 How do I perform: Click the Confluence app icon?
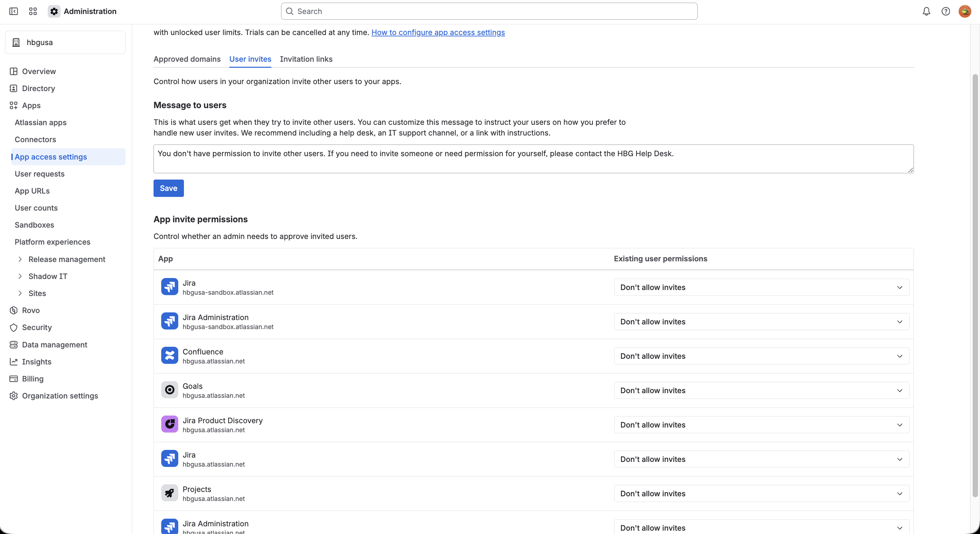(x=170, y=356)
